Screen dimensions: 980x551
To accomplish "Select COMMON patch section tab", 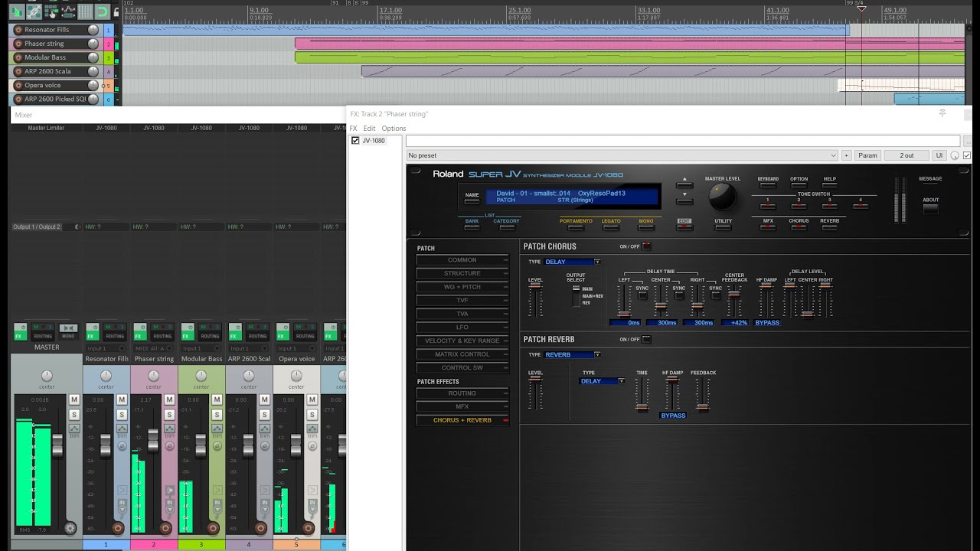I will [x=462, y=260].
